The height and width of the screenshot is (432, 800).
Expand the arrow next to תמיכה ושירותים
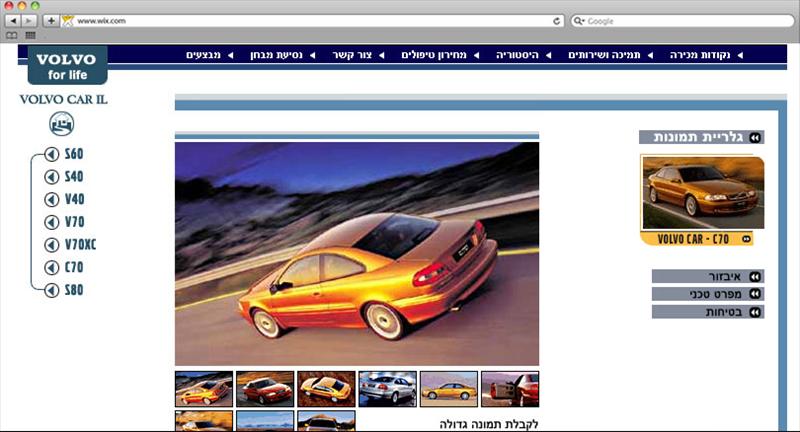651,55
